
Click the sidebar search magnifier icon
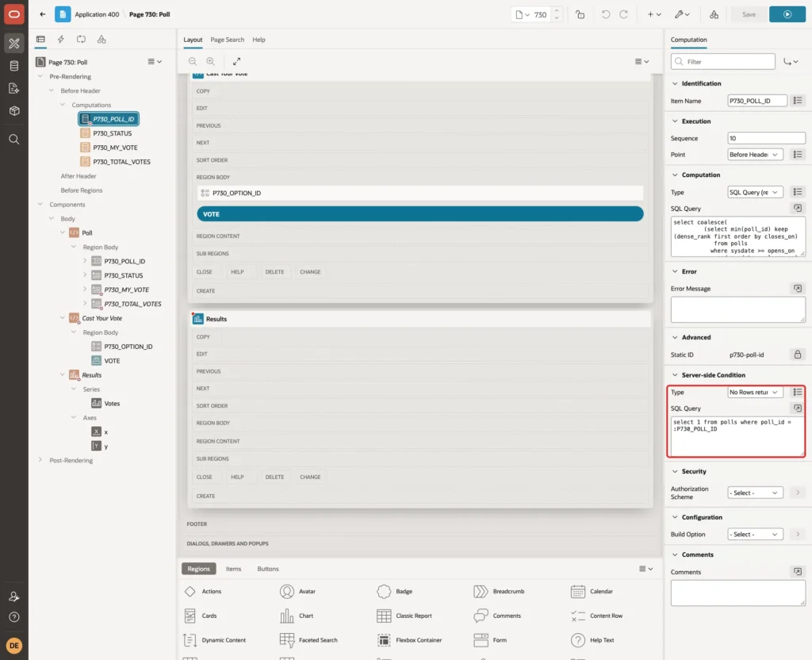[x=14, y=140]
